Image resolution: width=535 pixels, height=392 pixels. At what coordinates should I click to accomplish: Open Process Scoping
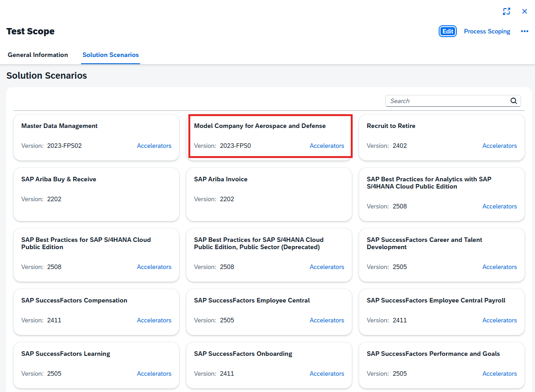pyautogui.click(x=487, y=31)
